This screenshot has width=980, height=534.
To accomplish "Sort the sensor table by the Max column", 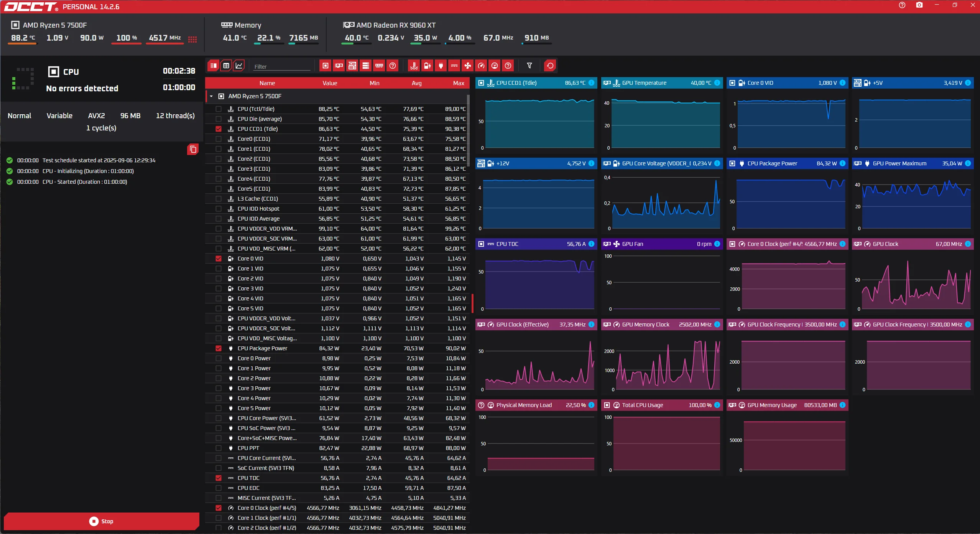I will click(x=458, y=83).
